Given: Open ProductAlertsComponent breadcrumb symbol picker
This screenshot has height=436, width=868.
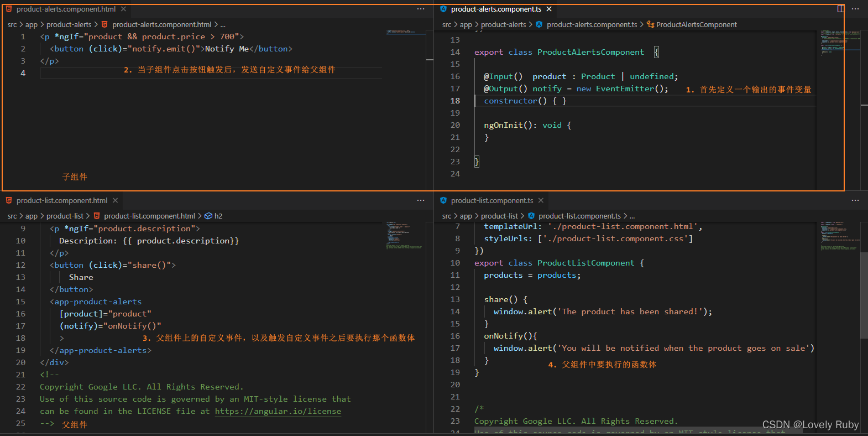Looking at the screenshot, I should pos(697,24).
